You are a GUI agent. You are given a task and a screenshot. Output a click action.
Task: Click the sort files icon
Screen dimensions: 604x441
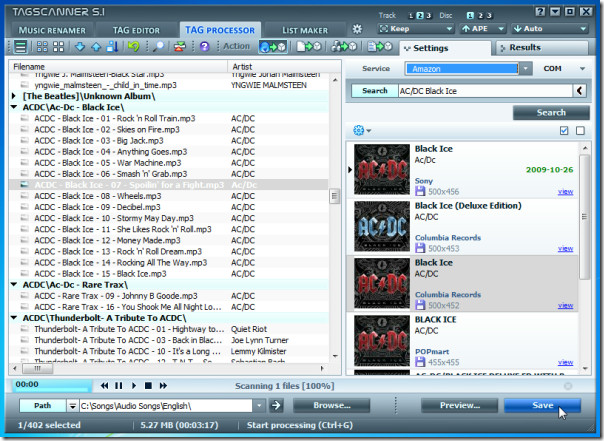pos(112,47)
